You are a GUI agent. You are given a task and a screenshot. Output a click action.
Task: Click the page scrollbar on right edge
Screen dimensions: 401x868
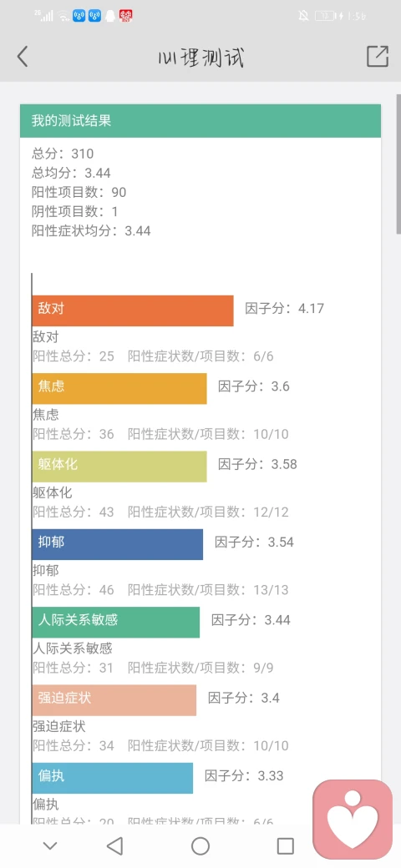(398, 164)
